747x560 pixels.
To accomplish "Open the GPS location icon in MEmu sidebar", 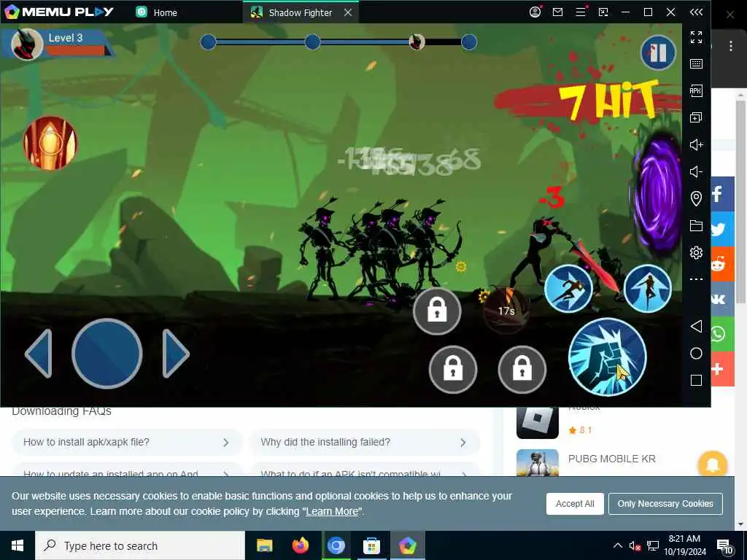I will 696,198.
